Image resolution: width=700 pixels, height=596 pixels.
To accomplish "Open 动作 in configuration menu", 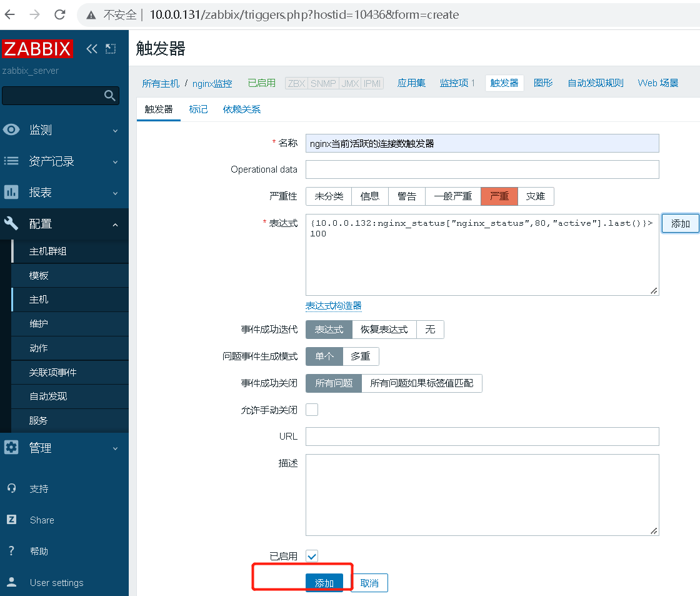I will coord(69,348).
